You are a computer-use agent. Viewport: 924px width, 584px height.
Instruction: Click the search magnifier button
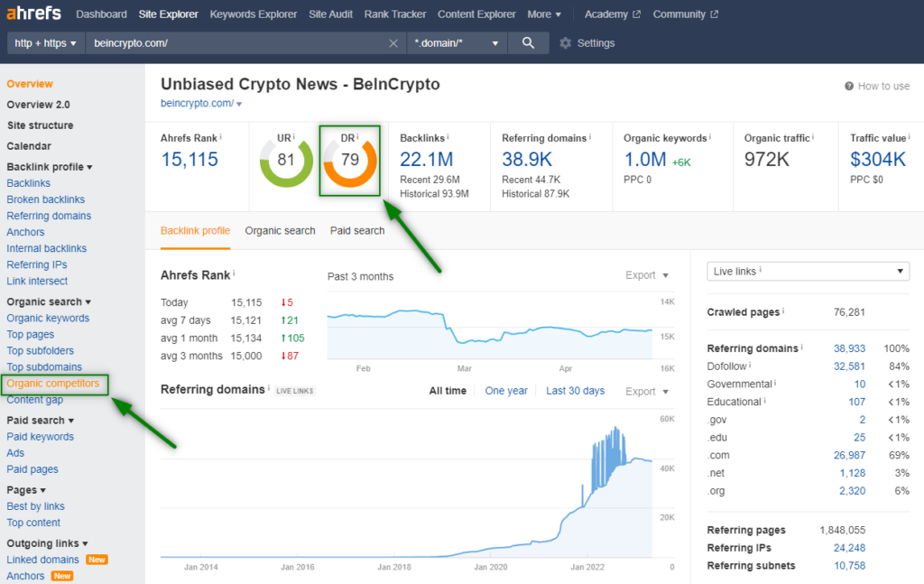point(528,43)
